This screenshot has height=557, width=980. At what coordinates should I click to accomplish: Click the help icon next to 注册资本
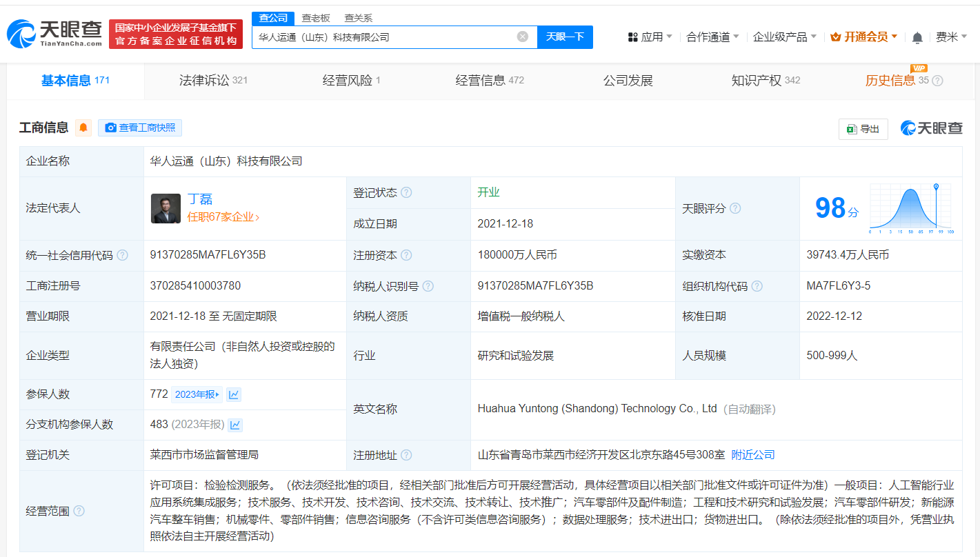406,254
